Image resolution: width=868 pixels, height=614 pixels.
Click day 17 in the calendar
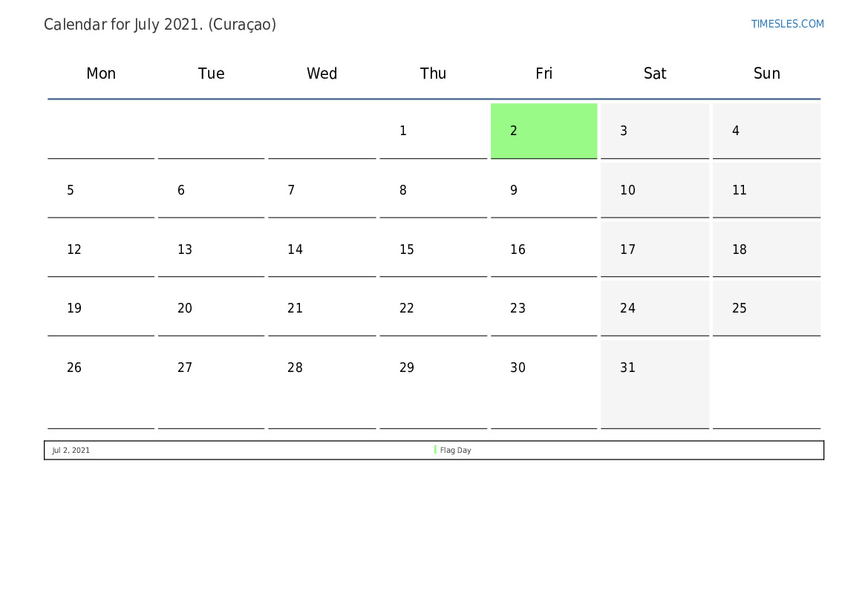tap(655, 249)
